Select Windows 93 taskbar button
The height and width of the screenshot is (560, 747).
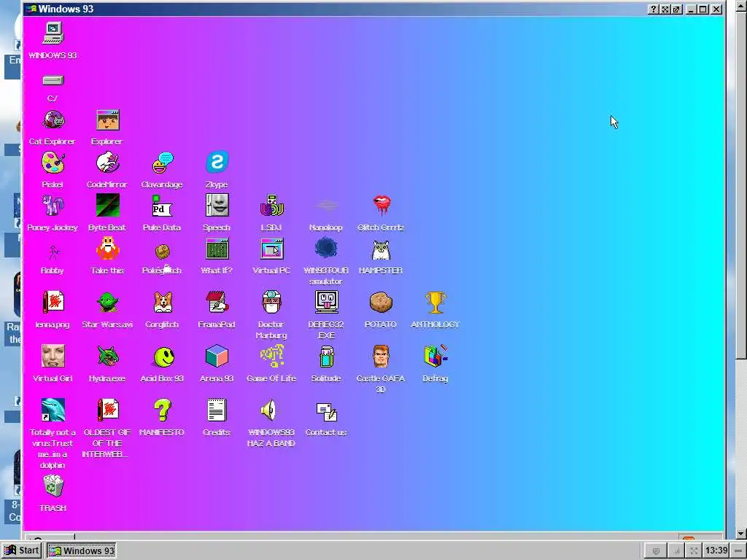82,551
